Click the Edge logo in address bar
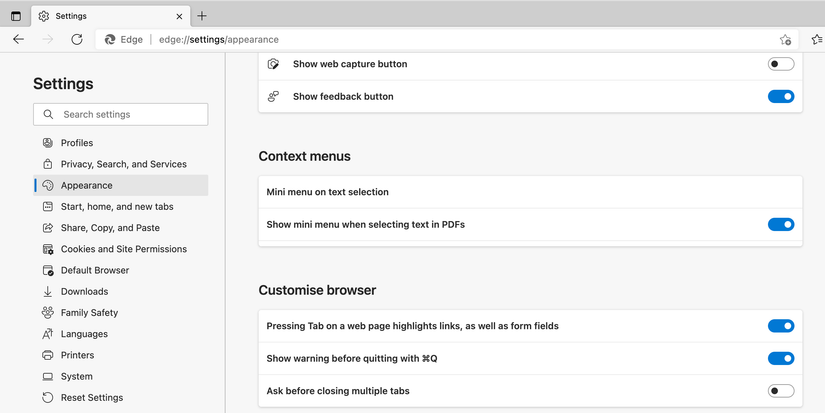This screenshot has height=413, width=825. pyautogui.click(x=110, y=39)
